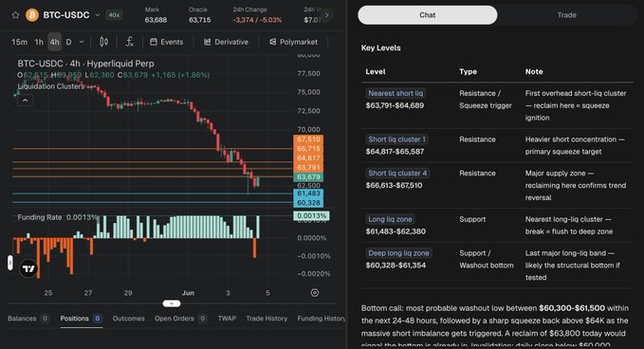Click the 64,817 orange price label
Image resolution: width=644 pixels, height=349 pixels.
(308, 158)
